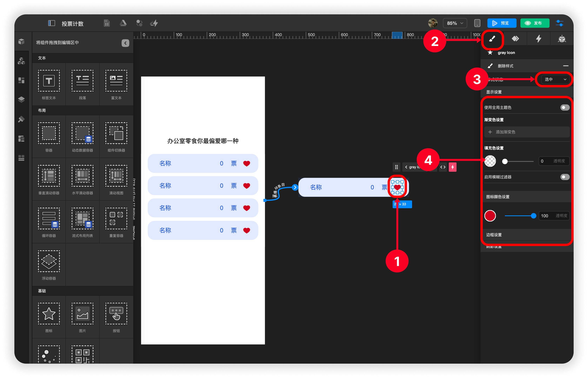Select the pin icon in left rail
The width and height of the screenshot is (588, 378).
tap(21, 119)
